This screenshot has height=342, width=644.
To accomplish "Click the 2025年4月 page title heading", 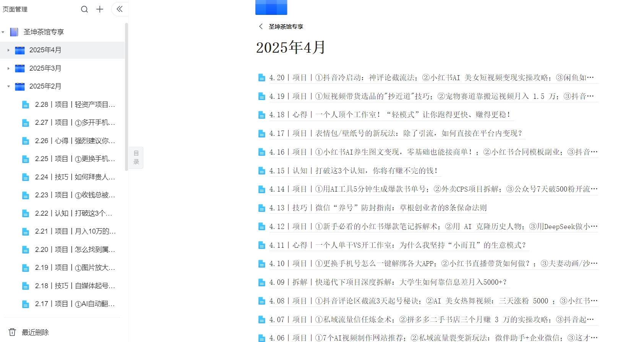I will click(x=290, y=47).
